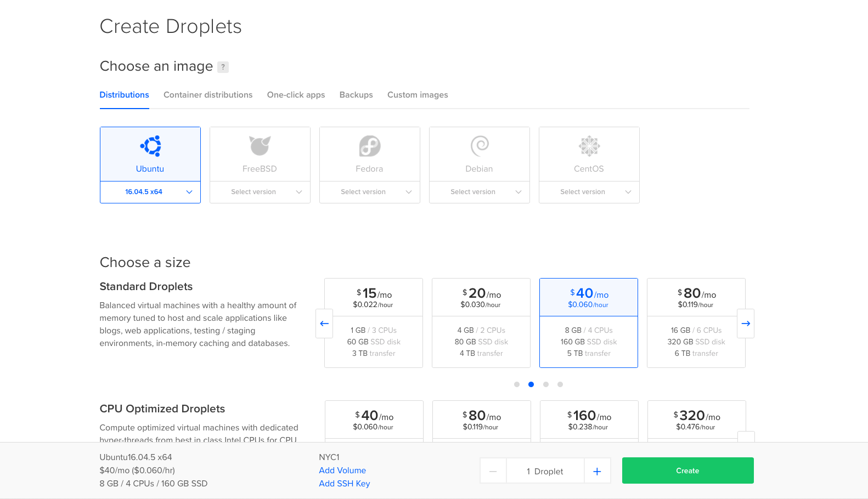Switch to the One-click apps tab

(x=296, y=95)
